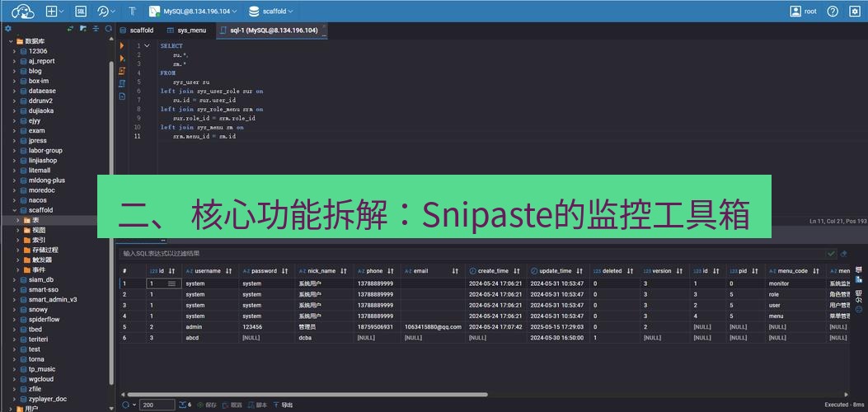Fold the SELECT statement at line 1
Viewport: 868px width, 412px height.
(x=147, y=46)
